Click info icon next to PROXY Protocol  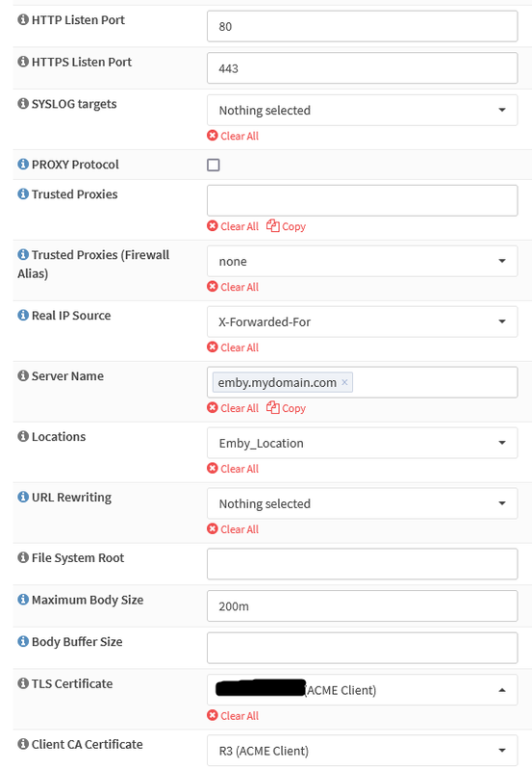(x=23, y=164)
